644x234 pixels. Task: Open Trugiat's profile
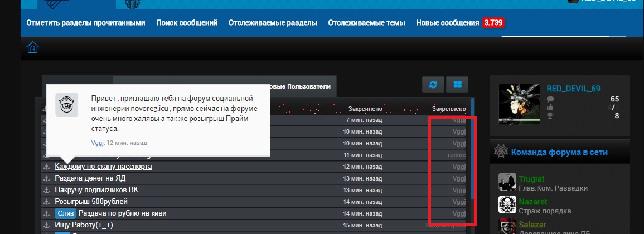[x=531, y=179]
